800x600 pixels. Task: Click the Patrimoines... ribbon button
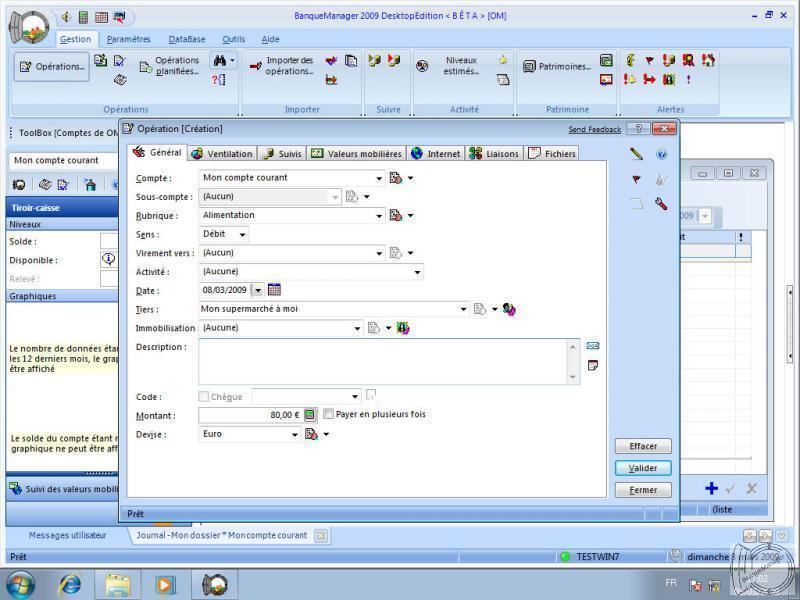click(557, 66)
